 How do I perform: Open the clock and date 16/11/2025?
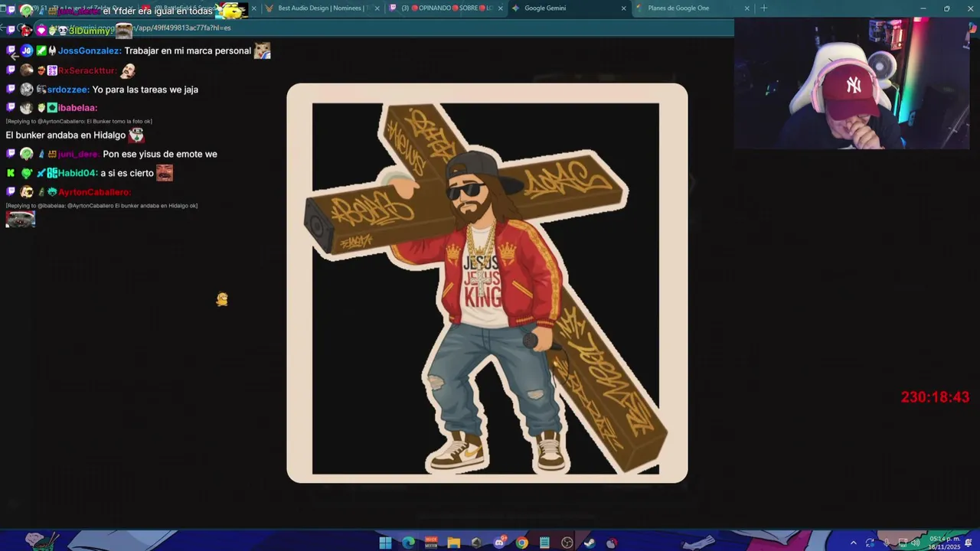coord(943,543)
